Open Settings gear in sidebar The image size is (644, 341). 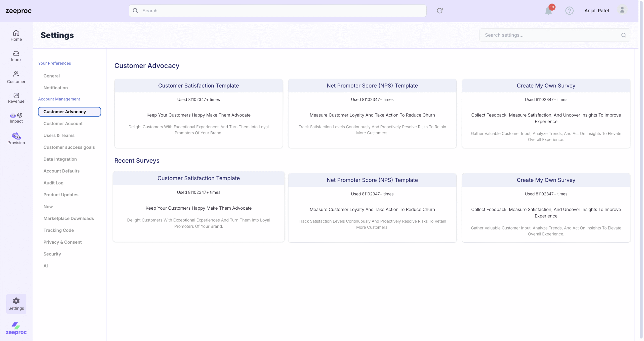point(16,301)
